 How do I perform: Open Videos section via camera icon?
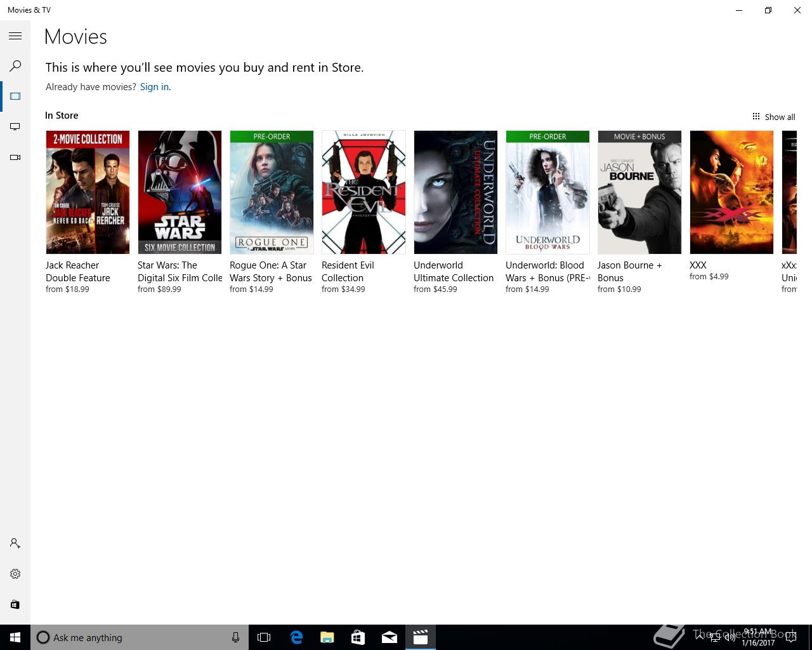pos(15,157)
